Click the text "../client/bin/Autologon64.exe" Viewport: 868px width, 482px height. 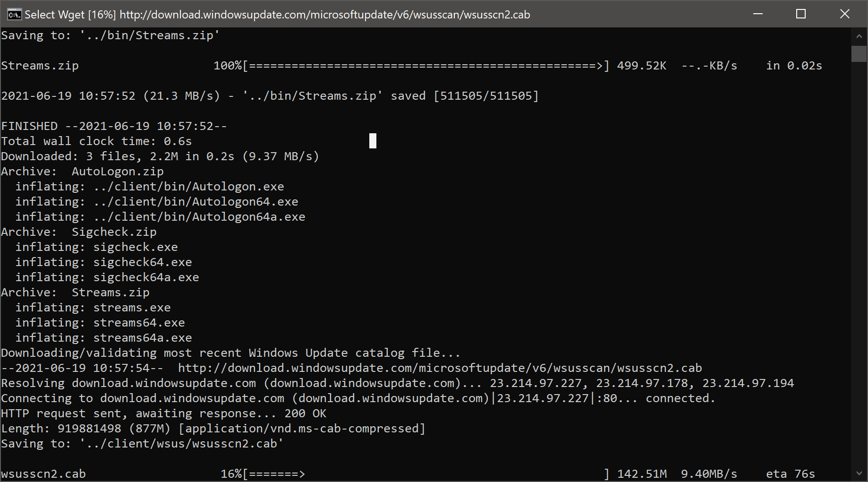(196, 202)
